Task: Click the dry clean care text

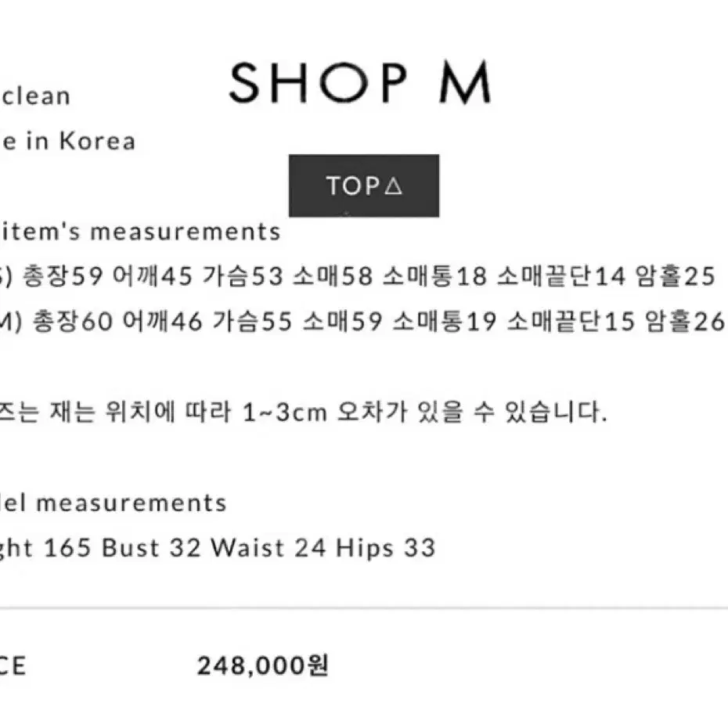Action: [35, 96]
